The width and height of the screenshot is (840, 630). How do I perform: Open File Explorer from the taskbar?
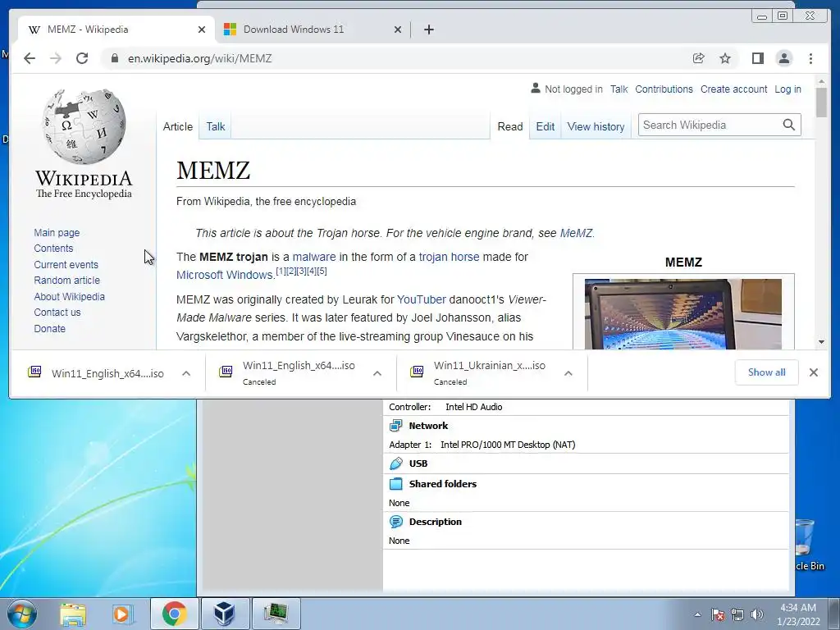(73, 614)
